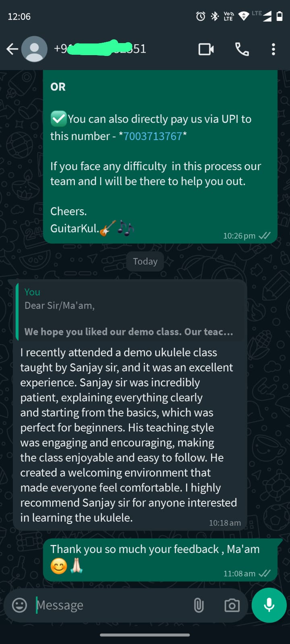Open the three-dot more options menu

pos(273,49)
